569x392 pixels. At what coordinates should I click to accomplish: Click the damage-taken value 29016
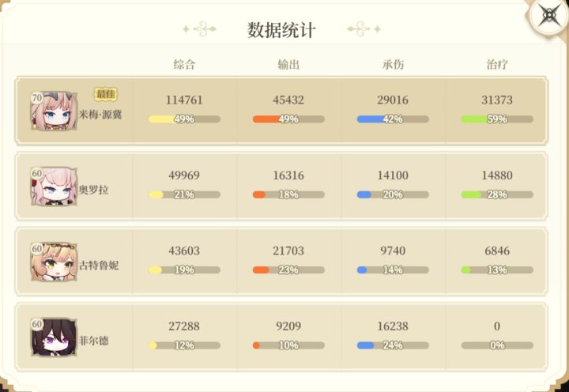click(x=393, y=100)
